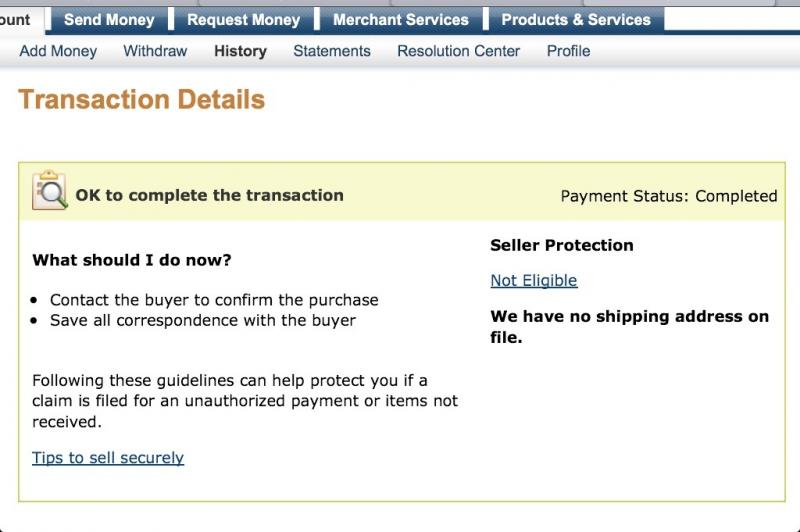800x532 pixels.
Task: Switch to Request Money tab
Action: 243,20
